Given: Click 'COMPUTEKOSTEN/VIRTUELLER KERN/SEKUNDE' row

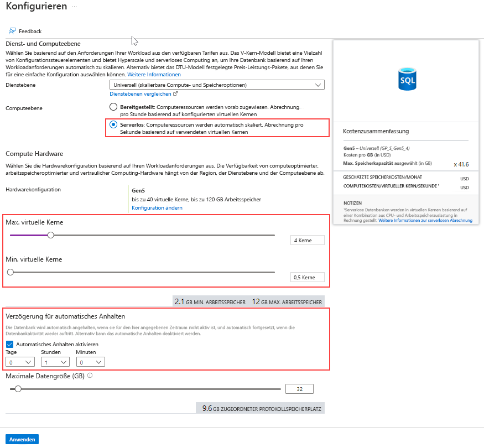Looking at the screenshot, I should (x=406, y=186).
